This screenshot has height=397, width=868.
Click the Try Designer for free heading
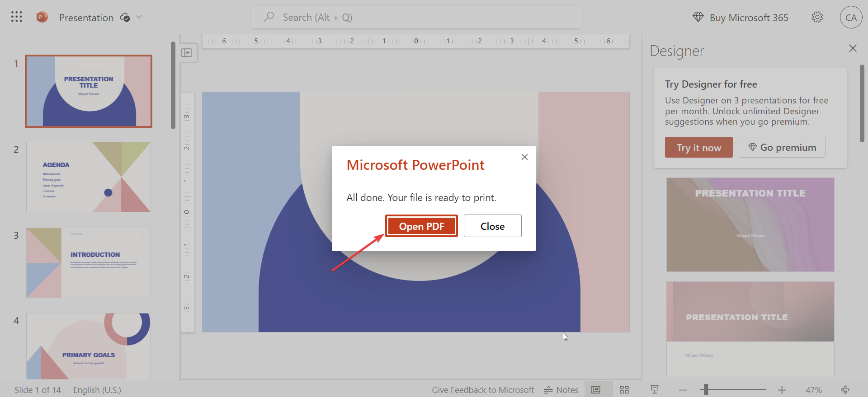pos(711,84)
